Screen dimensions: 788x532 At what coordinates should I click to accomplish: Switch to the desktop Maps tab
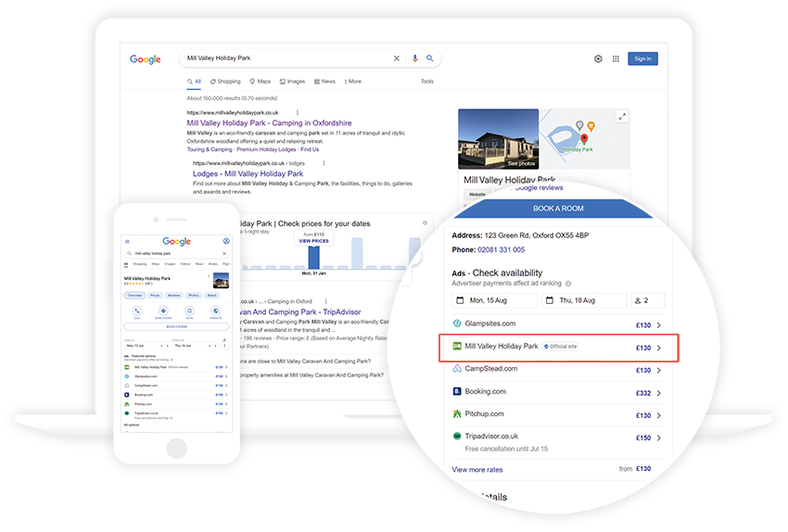(x=261, y=82)
